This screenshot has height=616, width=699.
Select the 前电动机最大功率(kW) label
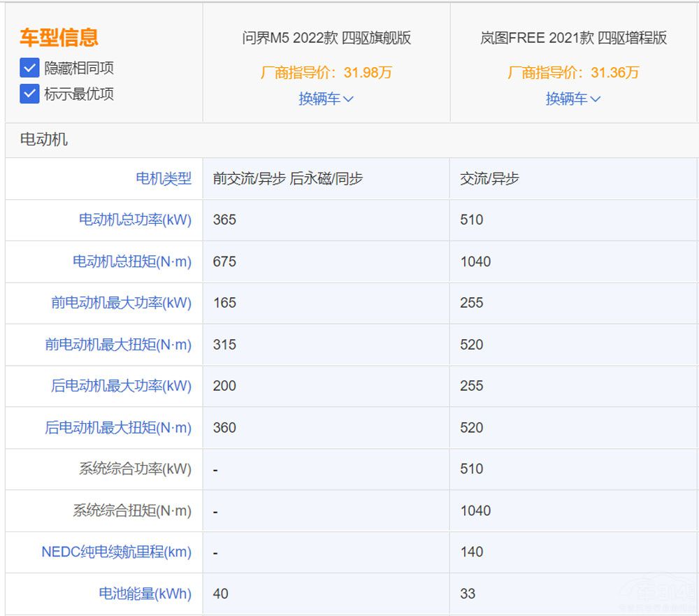click(x=121, y=303)
